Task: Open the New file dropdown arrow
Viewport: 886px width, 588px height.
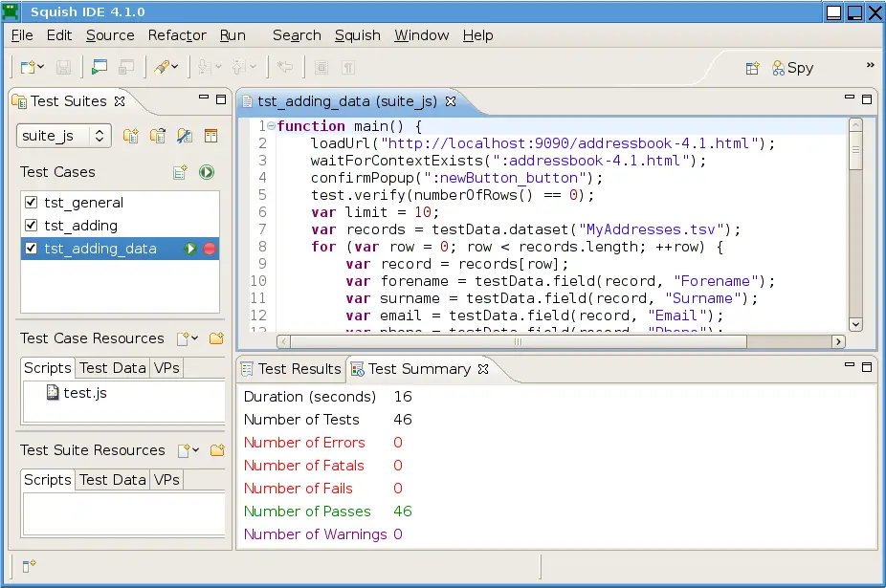Action: click(41, 67)
